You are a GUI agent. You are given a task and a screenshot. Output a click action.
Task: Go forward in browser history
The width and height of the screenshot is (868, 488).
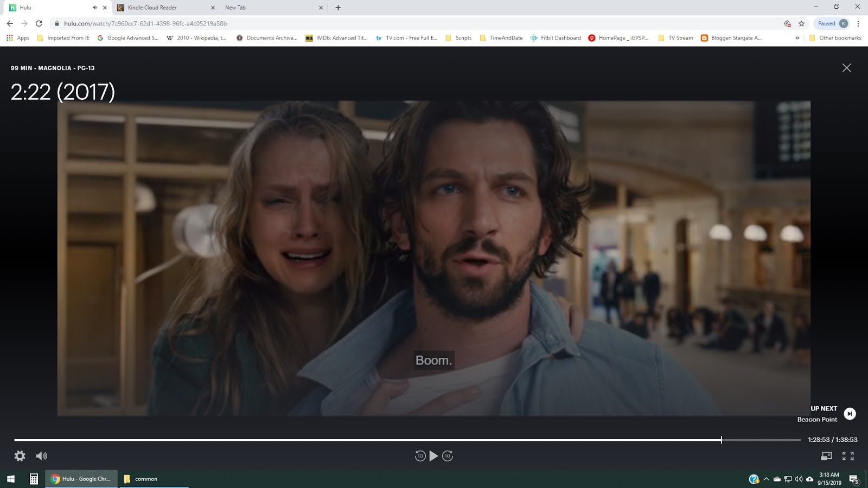[24, 23]
